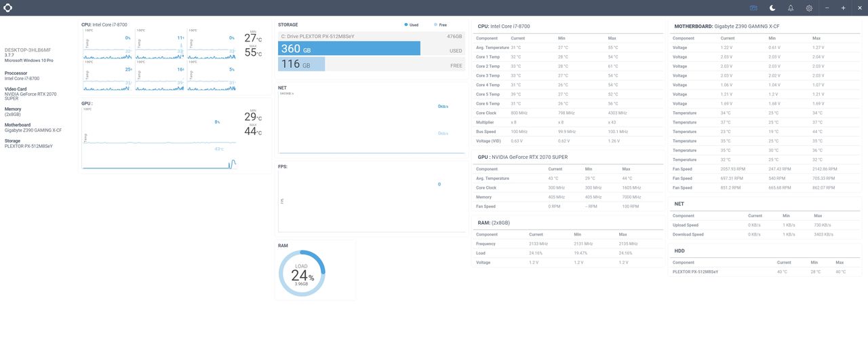Toggle night mode with the moon icon
Image resolution: width=868 pixels, height=351 pixels.
(x=772, y=7)
